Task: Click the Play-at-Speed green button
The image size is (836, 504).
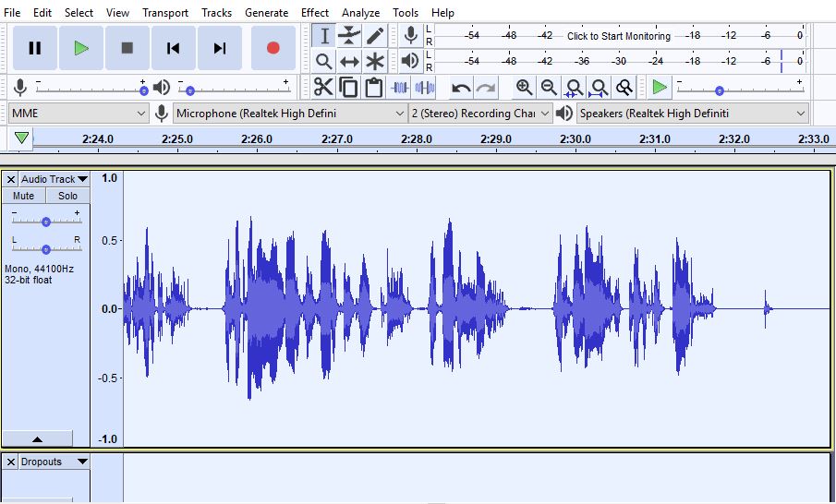Action: [x=660, y=87]
